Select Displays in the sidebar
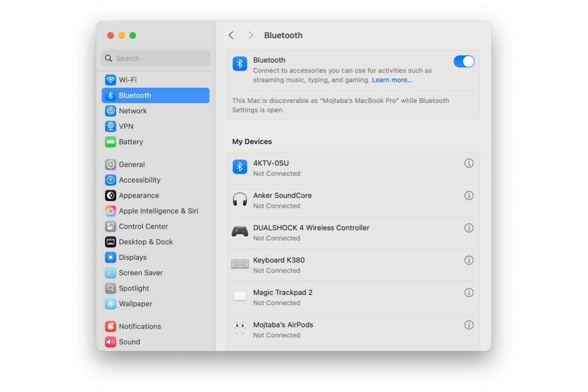Screen dimensions: 588x392 (156, 257)
